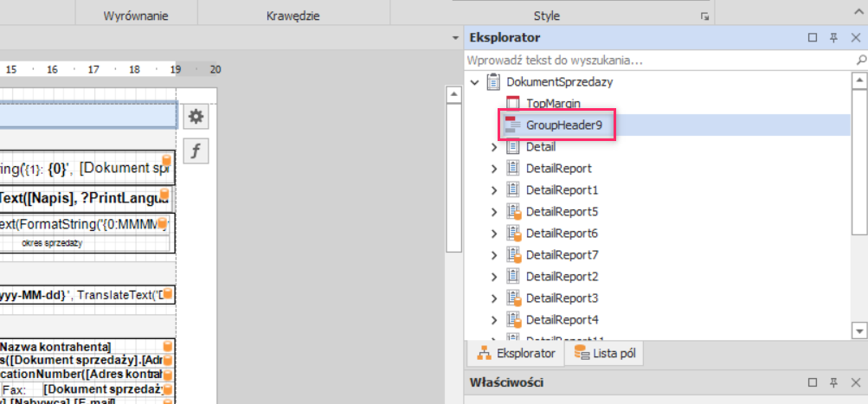Expand the DetailReport node
The image size is (868, 404).
[494, 168]
